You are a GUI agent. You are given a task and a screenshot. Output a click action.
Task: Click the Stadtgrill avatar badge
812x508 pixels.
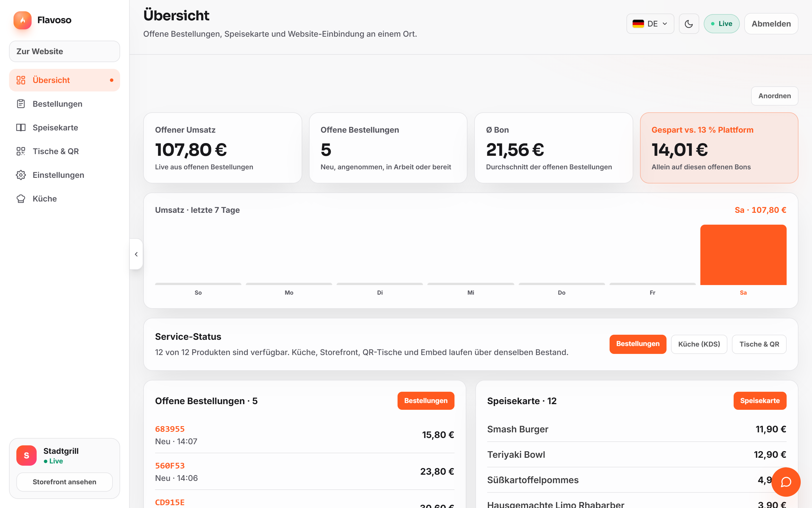[27, 456]
